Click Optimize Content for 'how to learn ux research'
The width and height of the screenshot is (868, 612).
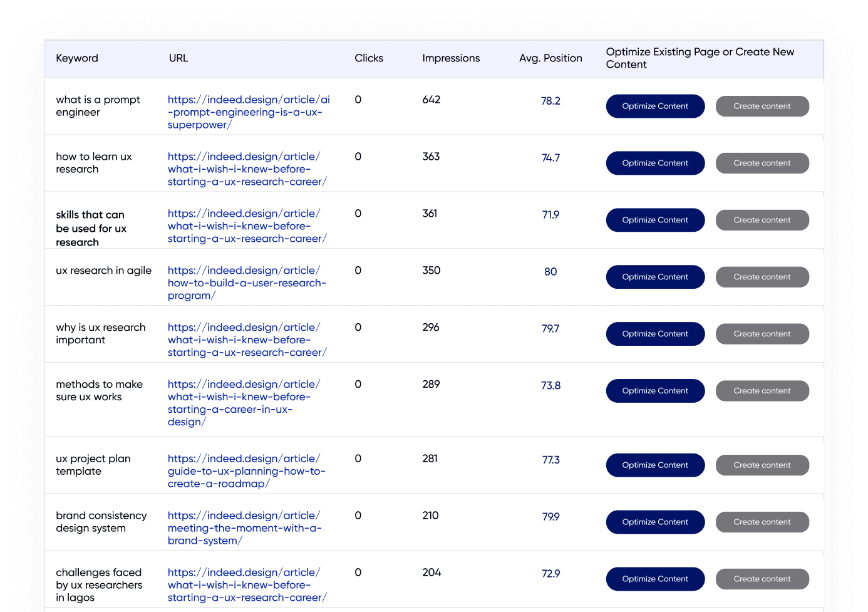pyautogui.click(x=655, y=163)
